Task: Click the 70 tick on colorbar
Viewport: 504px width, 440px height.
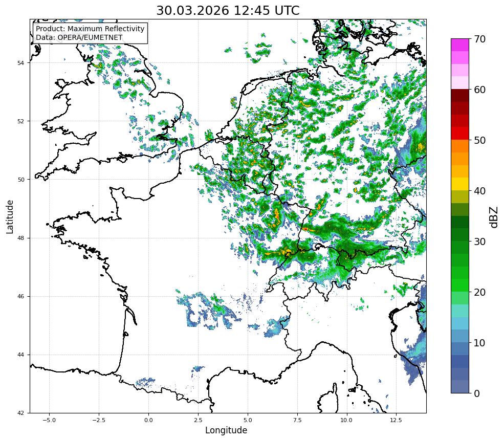Action: pos(479,39)
